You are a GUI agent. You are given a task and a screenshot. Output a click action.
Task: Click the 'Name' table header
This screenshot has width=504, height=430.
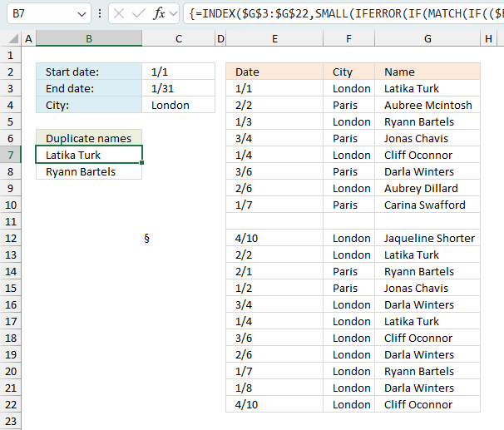click(427, 72)
